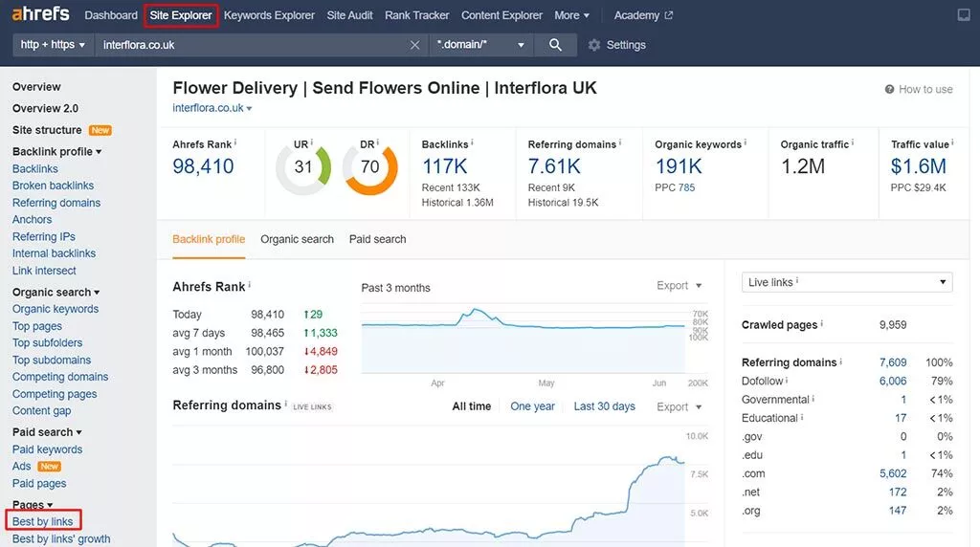Click the magnifying glass search button
The image size is (980, 547).
(x=555, y=45)
